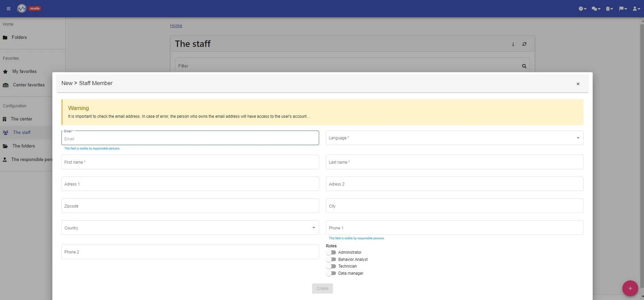The width and height of the screenshot is (644, 300).
Task: Select The responsible persons menu item
Action: pyautogui.click(x=26, y=159)
